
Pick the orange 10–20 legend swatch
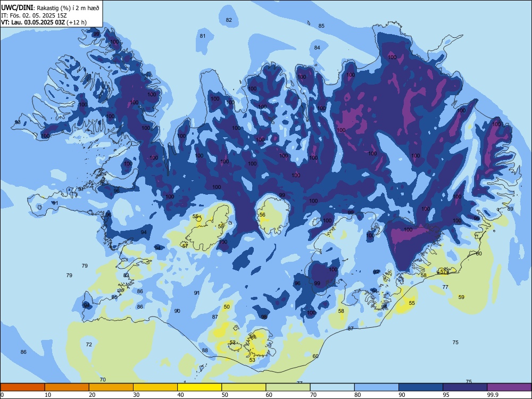[x=67, y=387]
